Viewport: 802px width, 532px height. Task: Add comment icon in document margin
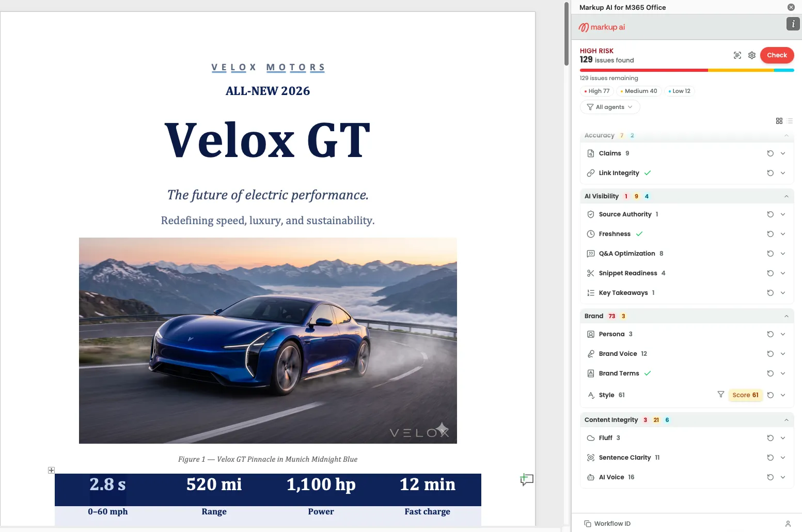pyautogui.click(x=526, y=480)
